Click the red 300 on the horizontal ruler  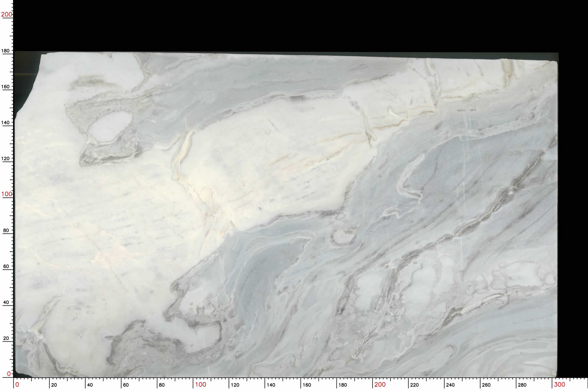pyautogui.click(x=559, y=384)
